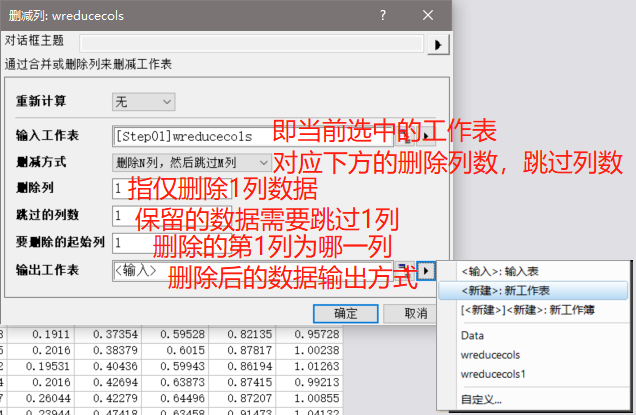Click the input worksheet field
This screenshot has width=636, height=415.
tap(252, 136)
